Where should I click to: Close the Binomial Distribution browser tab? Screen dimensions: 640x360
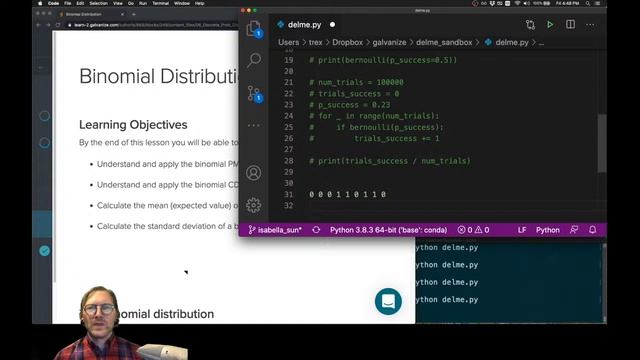[122, 14]
